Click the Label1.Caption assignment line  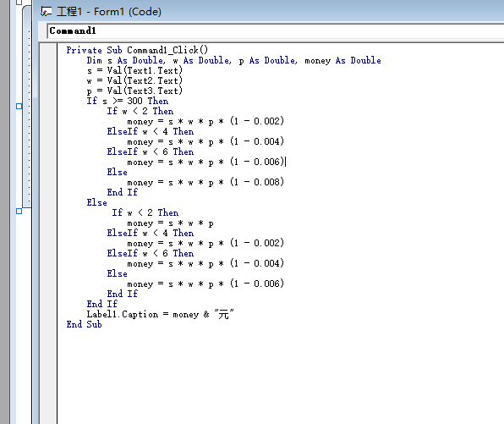tap(160, 314)
